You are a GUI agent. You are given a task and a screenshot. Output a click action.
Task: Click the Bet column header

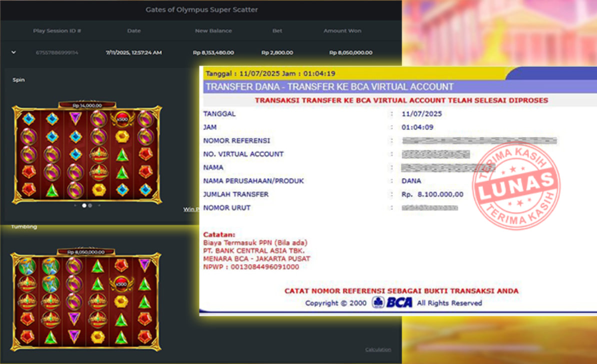(277, 31)
